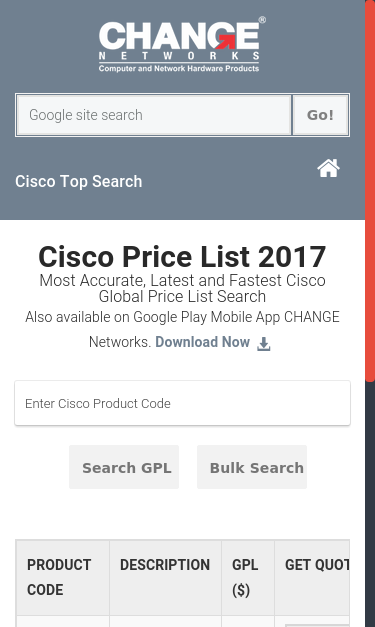Click the dark scrollbar track below the thumb
Image resolution: width=375 pixels, height=627 pixels.
[x=370, y=504]
